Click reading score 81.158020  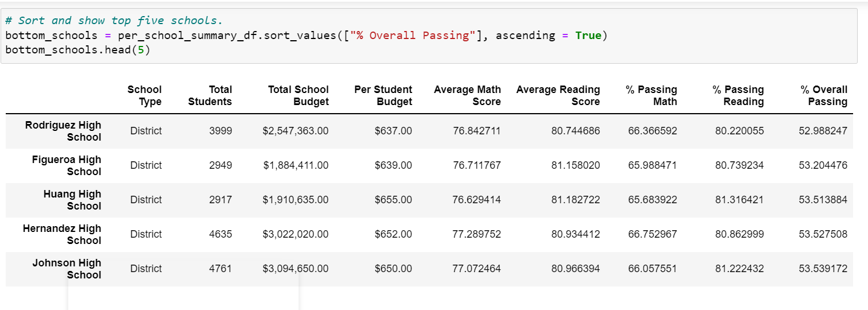click(576, 165)
